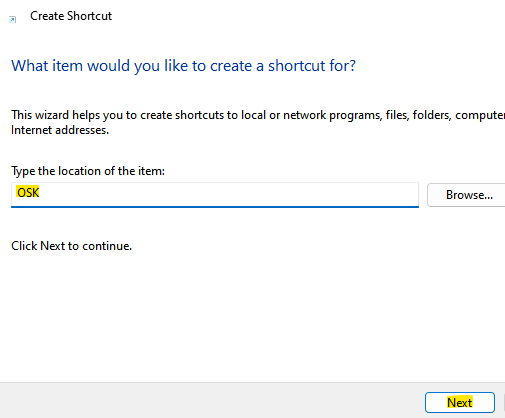Screen dimensions: 505x418
Task: Click the heading asking what item to shortcut
Action: 183,66
